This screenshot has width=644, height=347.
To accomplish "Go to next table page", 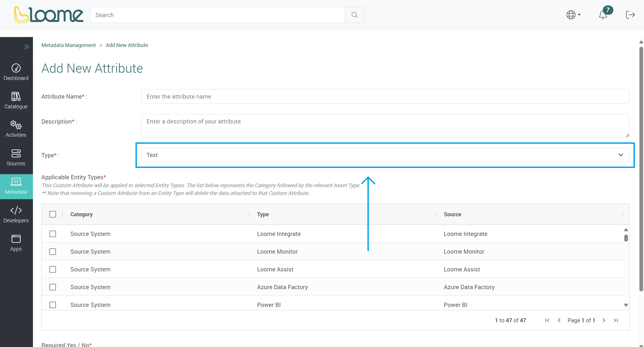I will pos(604,320).
